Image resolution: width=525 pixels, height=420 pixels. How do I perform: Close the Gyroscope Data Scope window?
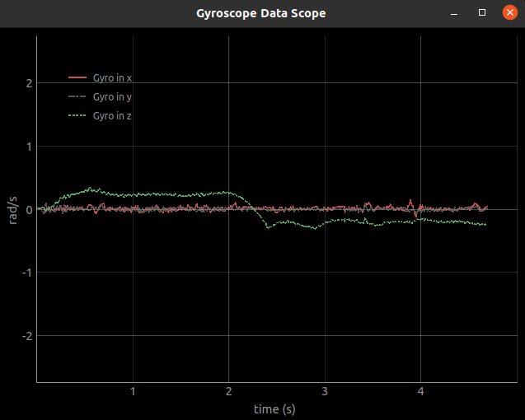[509, 12]
